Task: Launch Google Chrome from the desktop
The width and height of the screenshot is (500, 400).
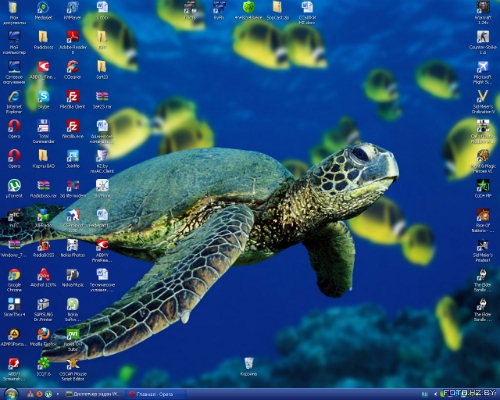Action: pyautogui.click(x=14, y=280)
